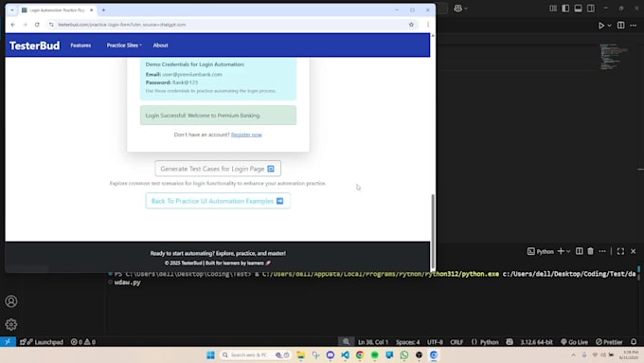Click Prettier in status bar
This screenshot has height=363, width=644.
click(610, 342)
